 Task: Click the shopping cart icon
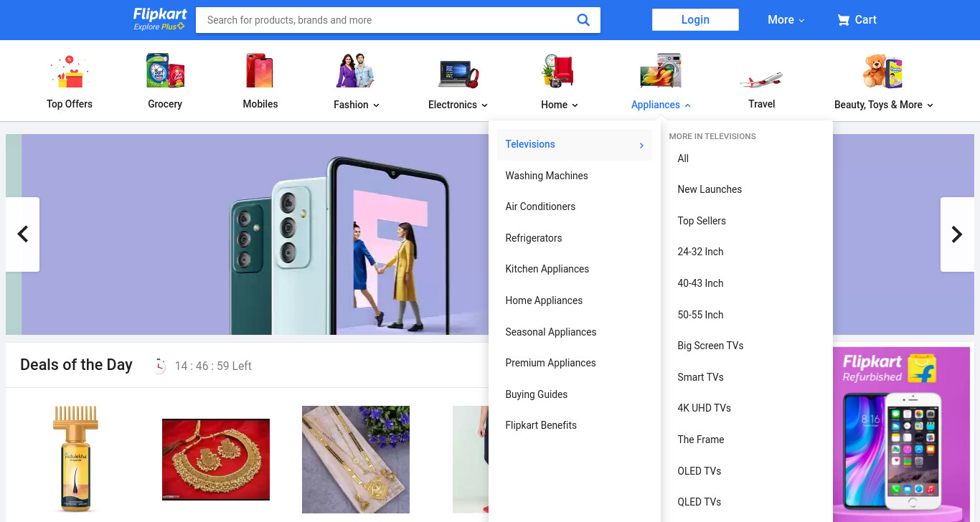[843, 20]
